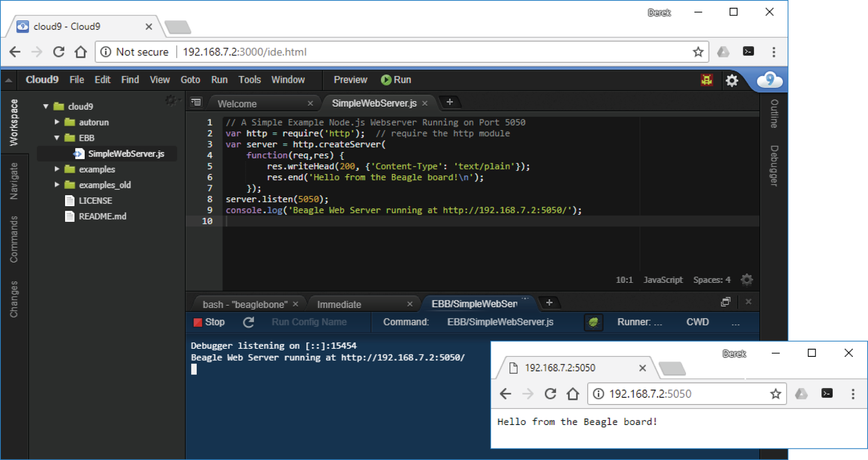The image size is (868, 460).
Task: Toggle the Workspace side panel
Action: coord(14,122)
